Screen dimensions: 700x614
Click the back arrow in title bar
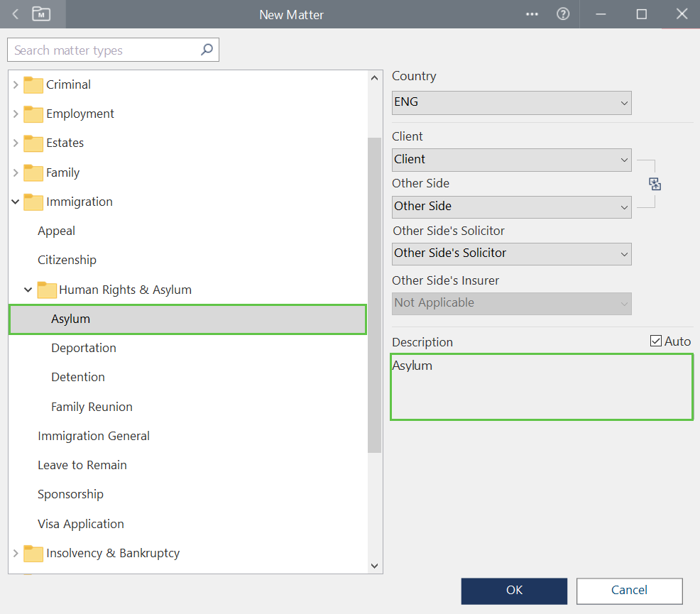16,14
